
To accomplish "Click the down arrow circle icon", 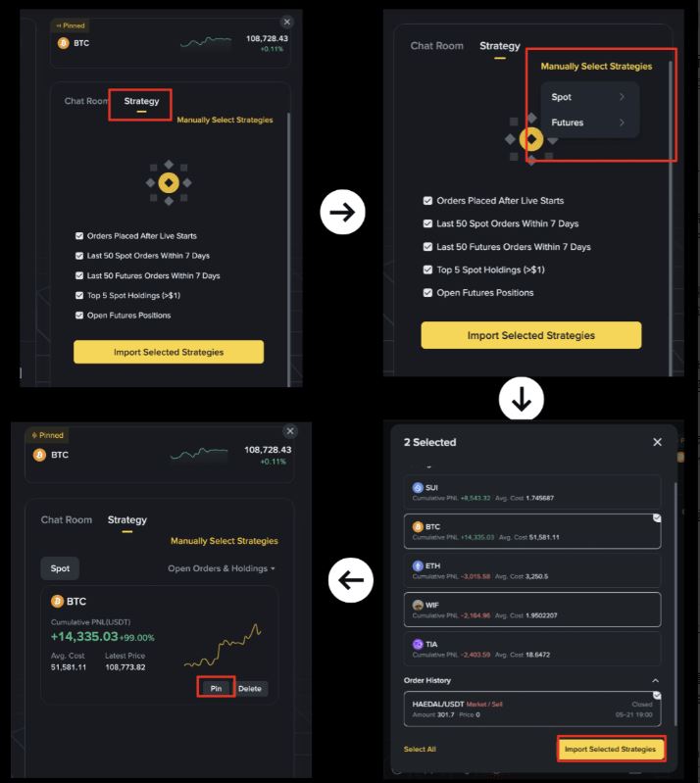I will (x=522, y=399).
